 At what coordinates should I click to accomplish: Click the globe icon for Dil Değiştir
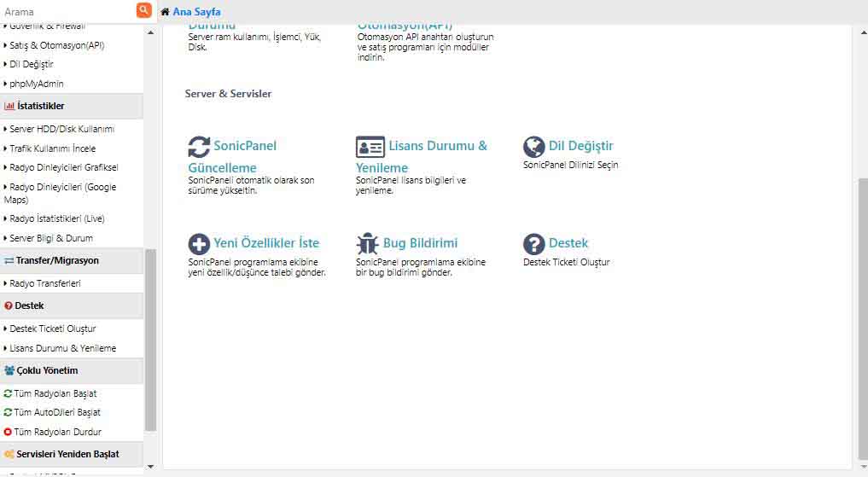pyautogui.click(x=533, y=147)
